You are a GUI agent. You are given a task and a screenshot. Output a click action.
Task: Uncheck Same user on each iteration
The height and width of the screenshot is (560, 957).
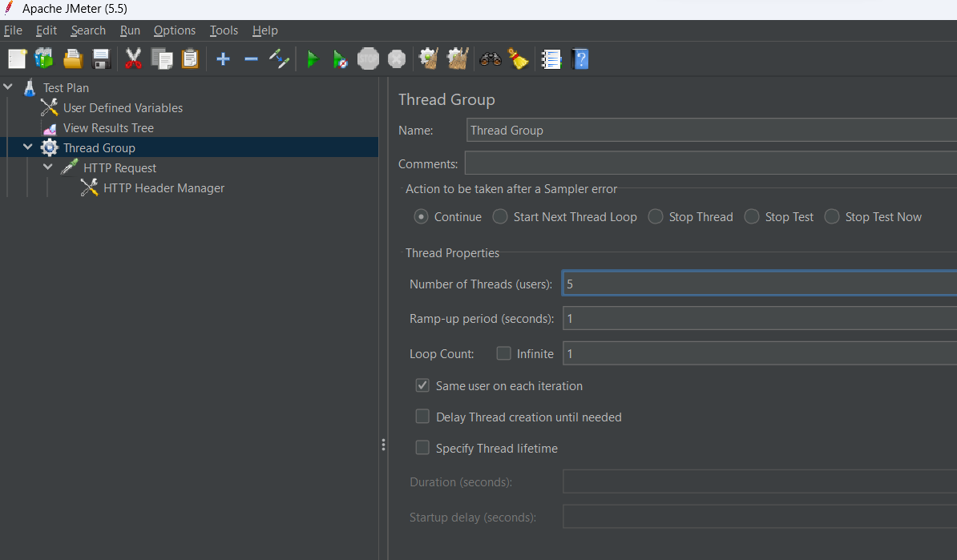click(x=422, y=385)
